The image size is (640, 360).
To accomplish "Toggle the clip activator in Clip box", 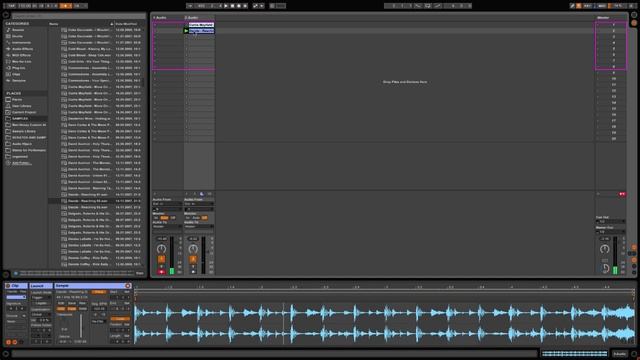I will coord(8,286).
